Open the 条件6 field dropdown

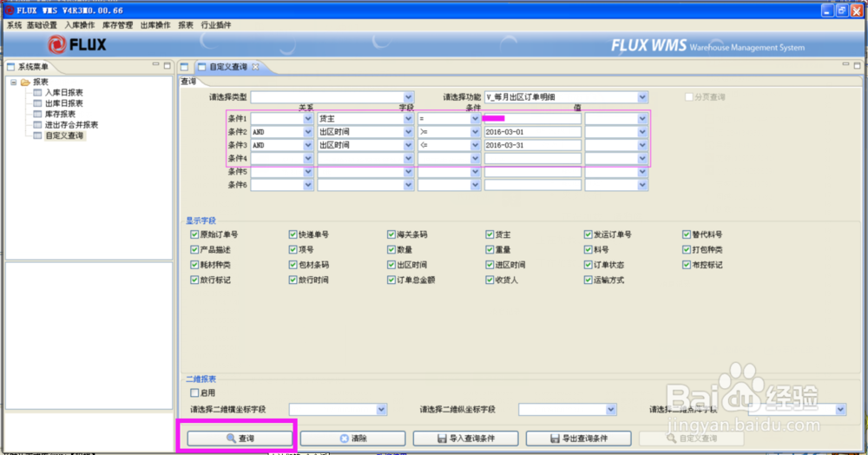point(408,185)
